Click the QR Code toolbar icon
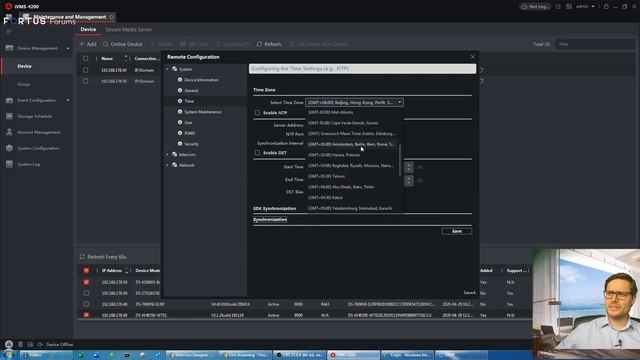The width and height of the screenshot is (640, 360). [x=183, y=44]
